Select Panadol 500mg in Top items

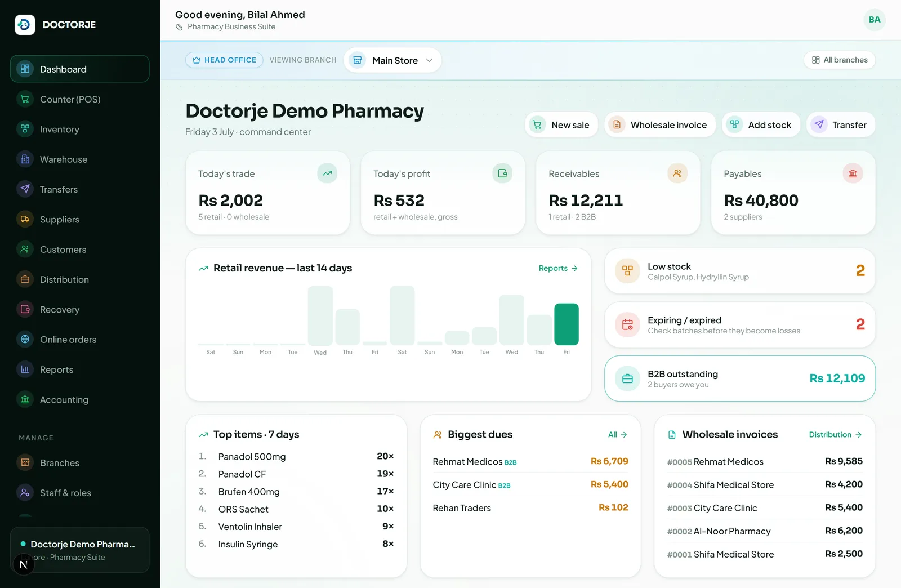296,456
